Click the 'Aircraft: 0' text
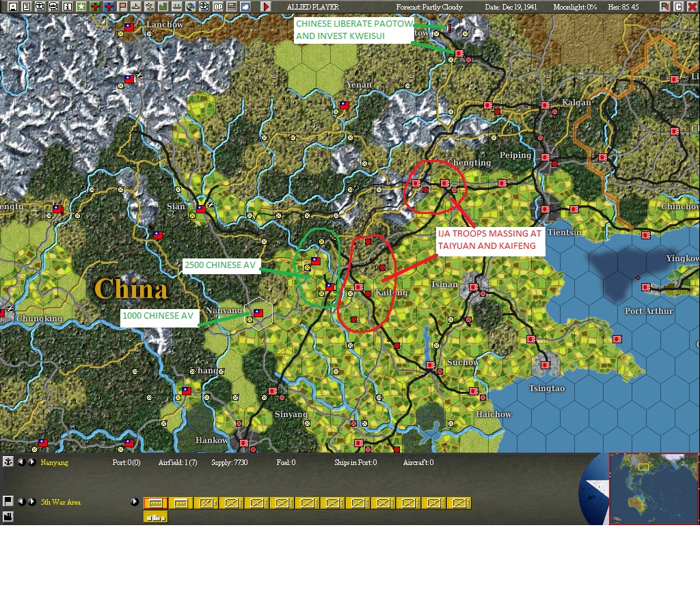Screen dimensions: 700x614 click(418, 462)
